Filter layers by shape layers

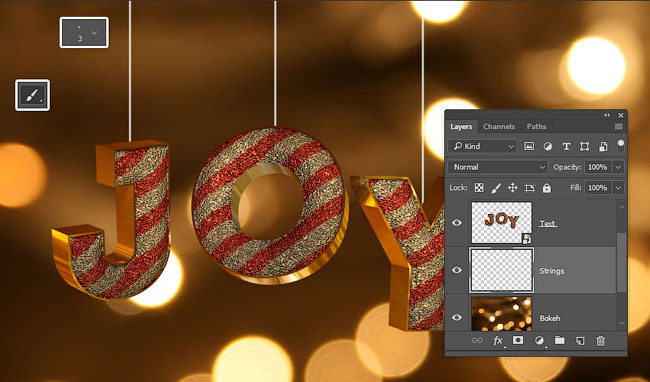(585, 146)
